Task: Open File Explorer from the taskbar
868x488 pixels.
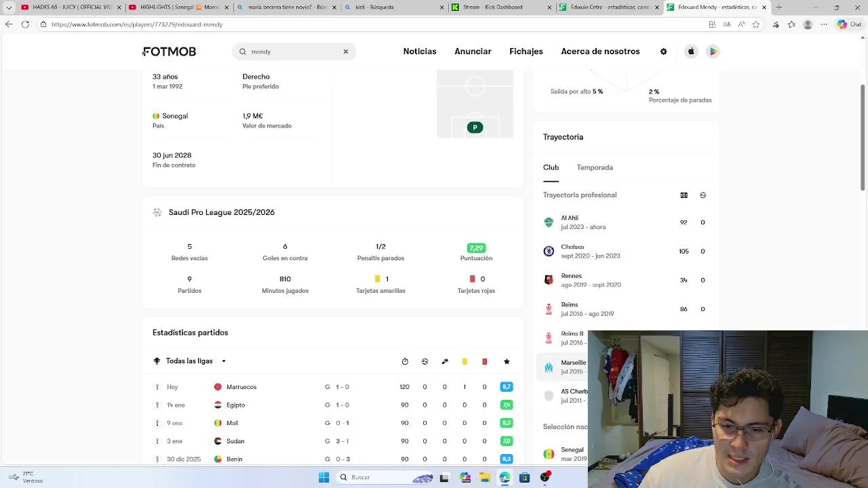Action: tap(485, 477)
